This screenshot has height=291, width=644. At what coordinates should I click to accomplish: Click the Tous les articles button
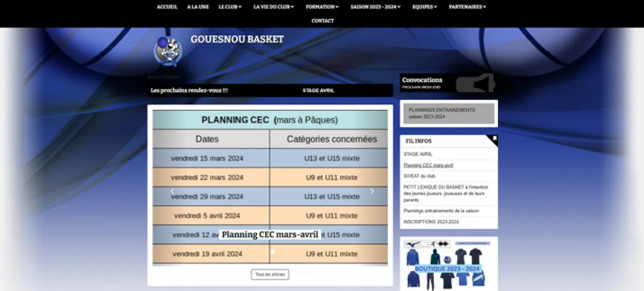pyautogui.click(x=270, y=274)
